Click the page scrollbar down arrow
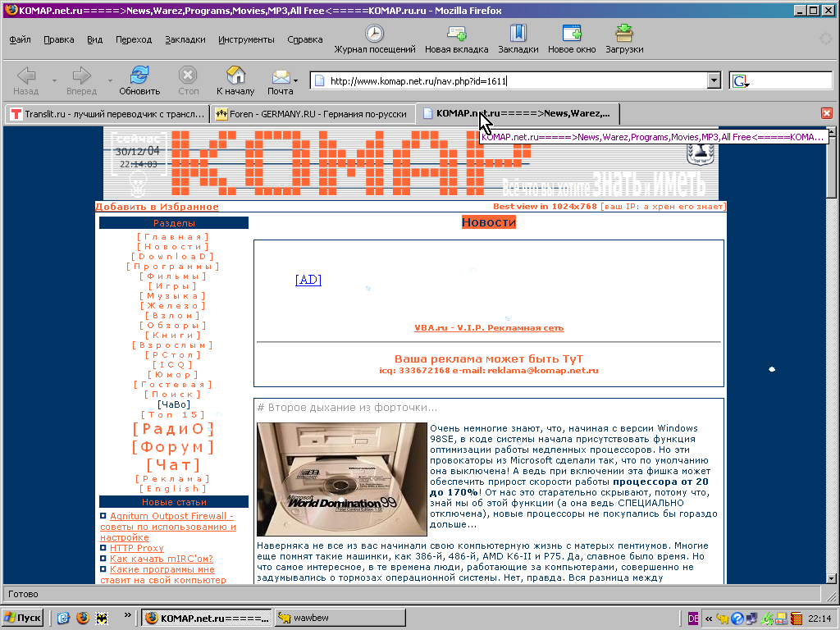This screenshot has height=630, width=840. [832, 578]
